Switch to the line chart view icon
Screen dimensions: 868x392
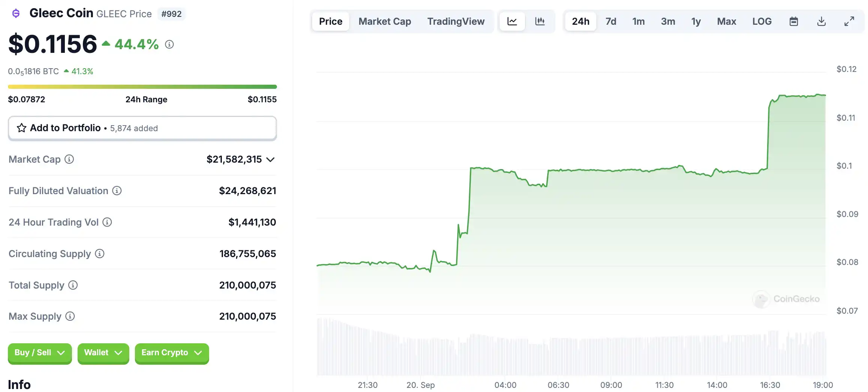pos(512,21)
